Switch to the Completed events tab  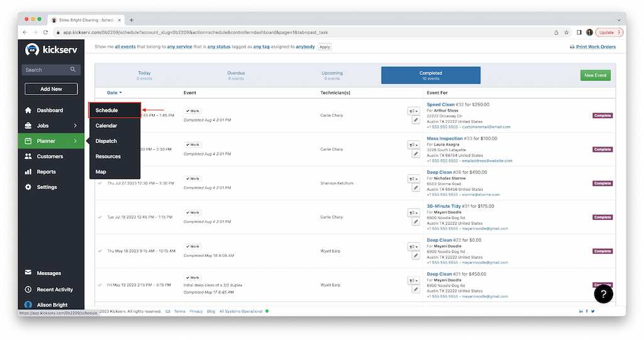[430, 75]
